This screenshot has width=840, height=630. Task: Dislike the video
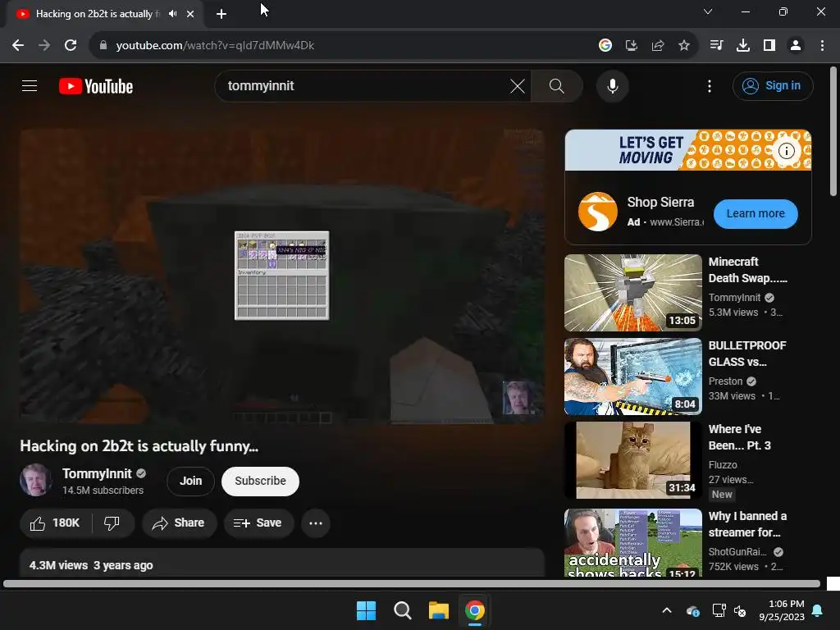112,523
